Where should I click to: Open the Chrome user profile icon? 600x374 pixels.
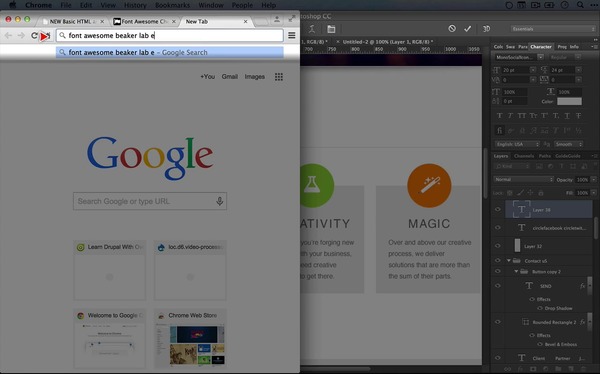coord(277,20)
